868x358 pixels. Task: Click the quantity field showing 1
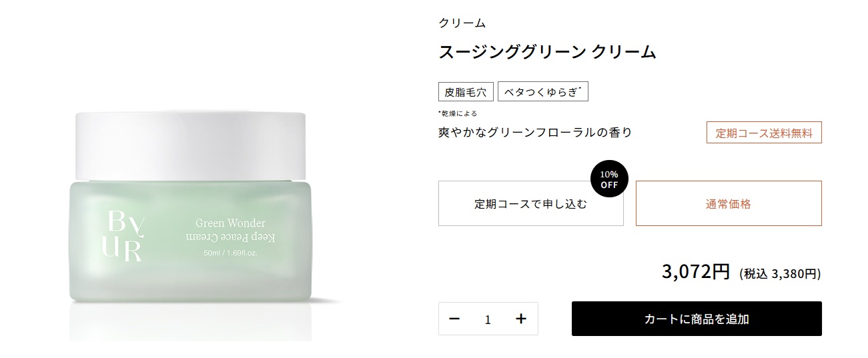(x=488, y=319)
